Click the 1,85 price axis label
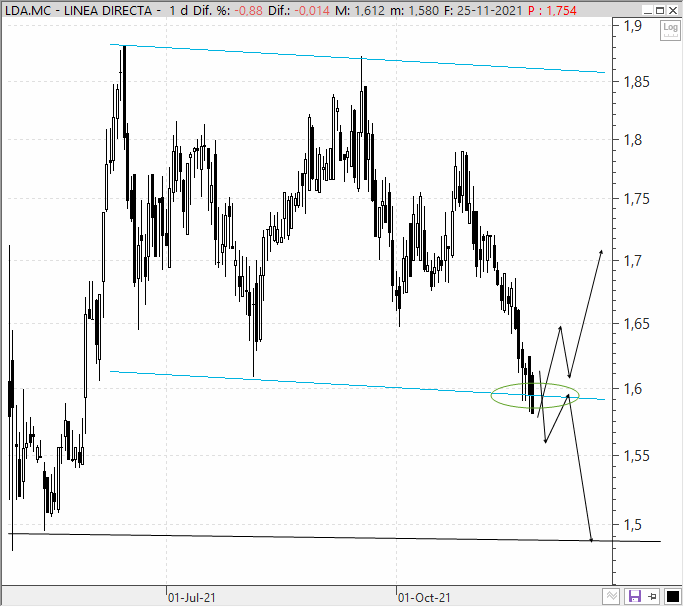 [636, 82]
